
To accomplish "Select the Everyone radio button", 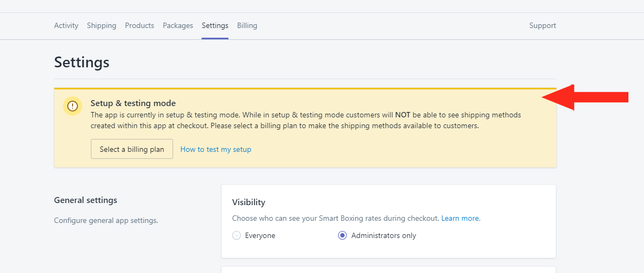I will coord(236,236).
